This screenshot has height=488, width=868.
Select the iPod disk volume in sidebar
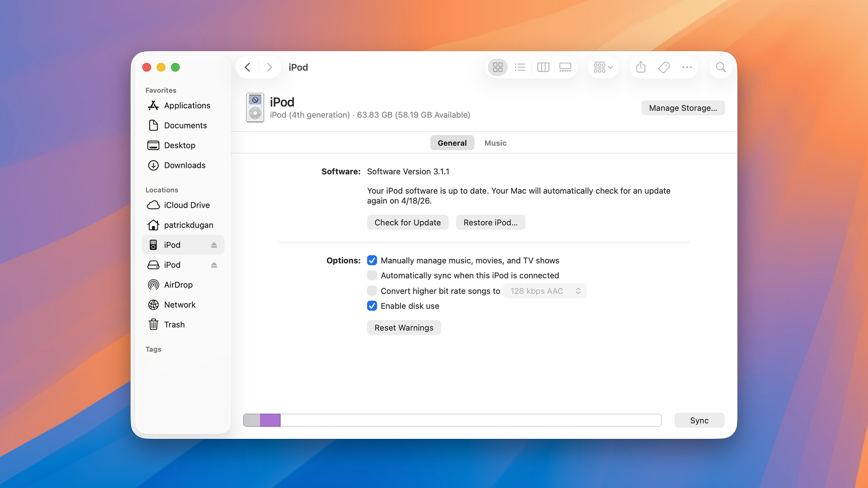[183, 265]
